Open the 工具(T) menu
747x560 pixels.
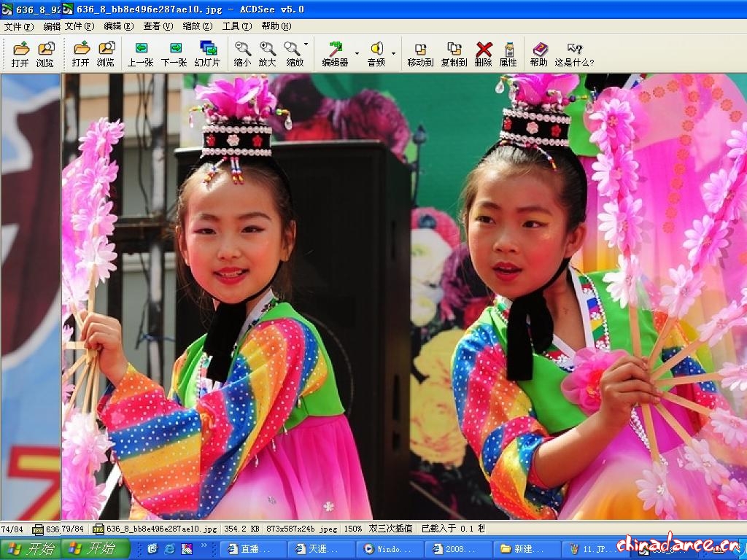click(x=236, y=26)
